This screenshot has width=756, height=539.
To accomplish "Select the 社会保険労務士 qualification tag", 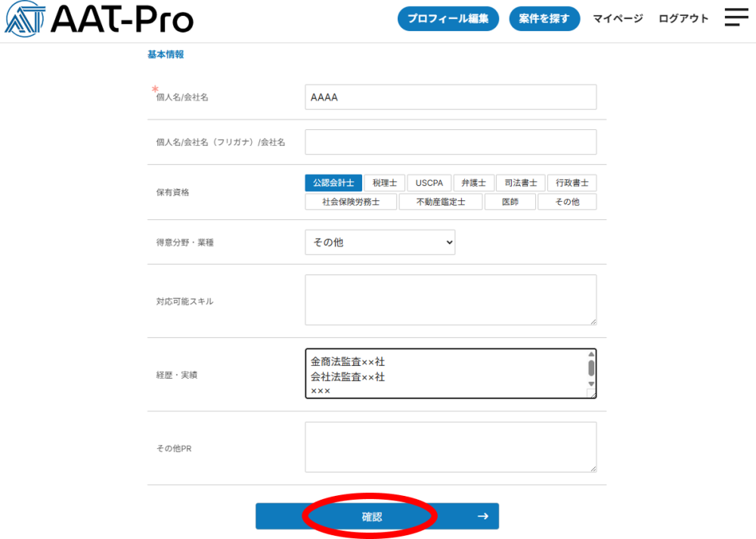I will (x=351, y=202).
